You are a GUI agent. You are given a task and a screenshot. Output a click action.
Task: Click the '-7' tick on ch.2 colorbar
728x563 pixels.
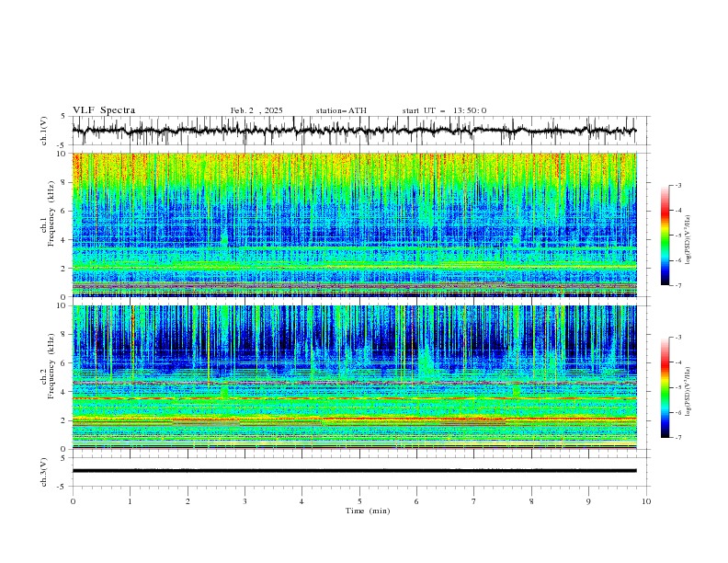(x=677, y=438)
